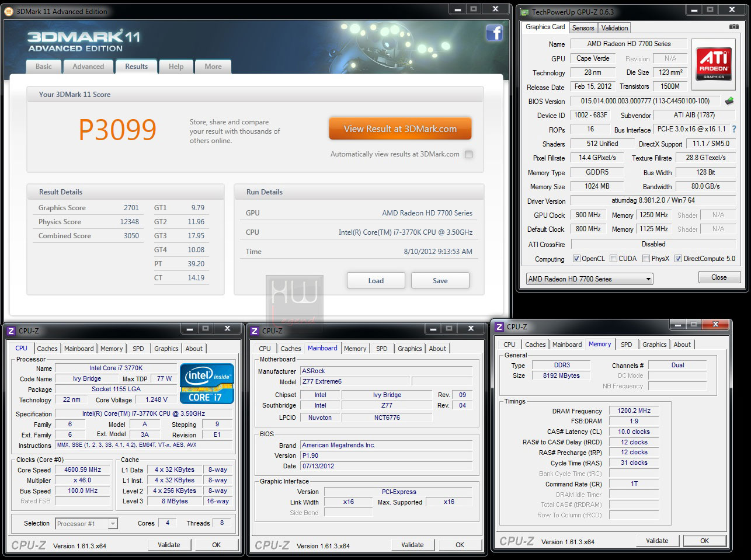751x560 pixels.
Task: Open Memory tab in CPU-Z processor window
Action: click(x=112, y=349)
